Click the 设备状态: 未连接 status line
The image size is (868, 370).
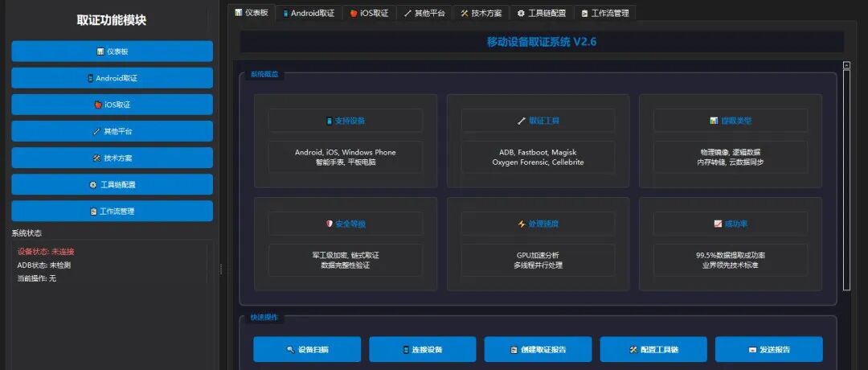coord(46,252)
